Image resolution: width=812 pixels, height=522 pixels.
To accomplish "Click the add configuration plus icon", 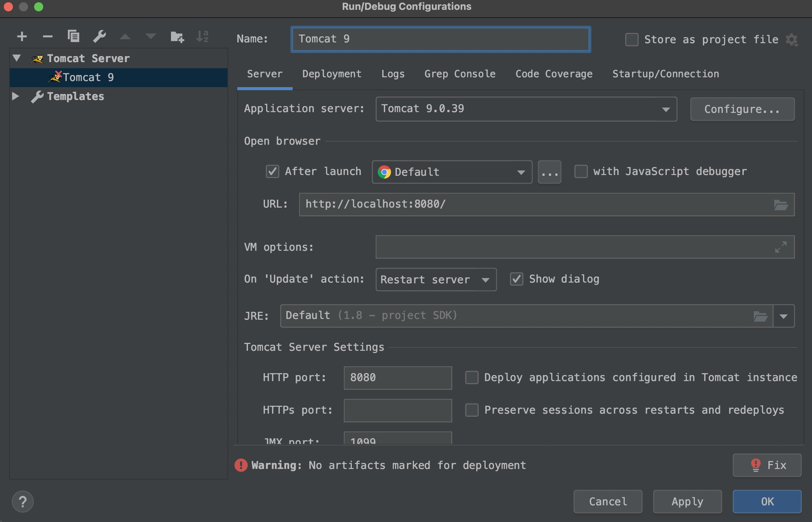I will pyautogui.click(x=21, y=37).
